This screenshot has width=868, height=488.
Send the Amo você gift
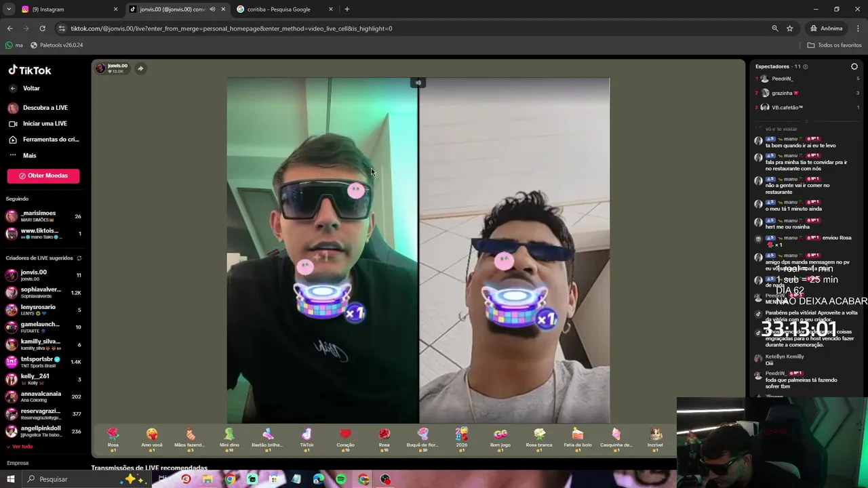(152, 439)
